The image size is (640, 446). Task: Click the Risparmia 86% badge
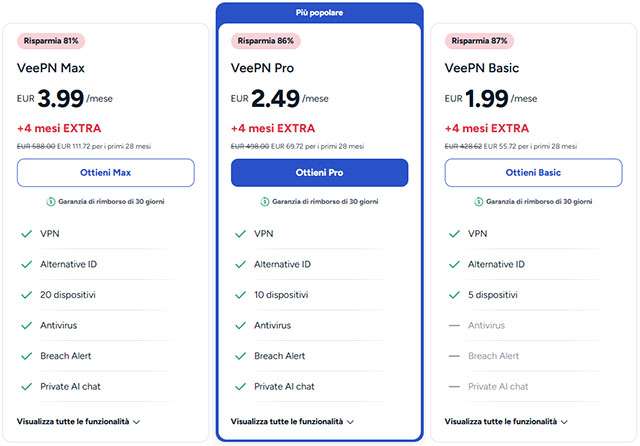click(x=265, y=41)
